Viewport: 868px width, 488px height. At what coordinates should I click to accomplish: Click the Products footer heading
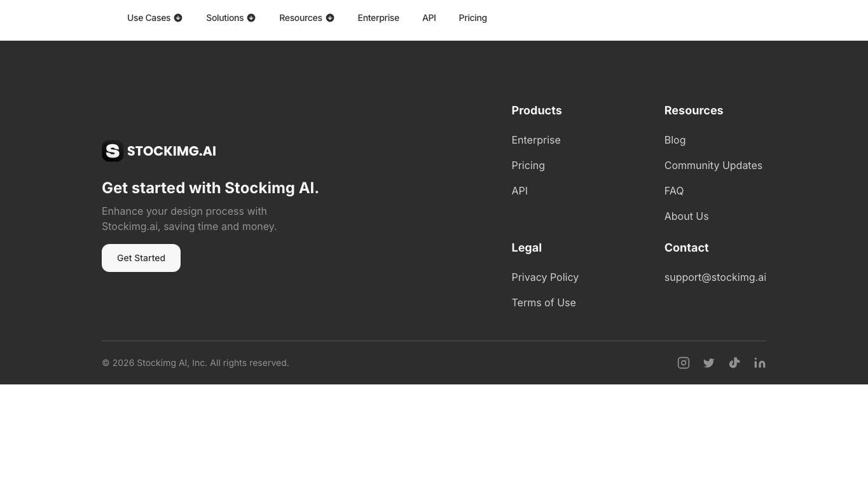pos(537,111)
